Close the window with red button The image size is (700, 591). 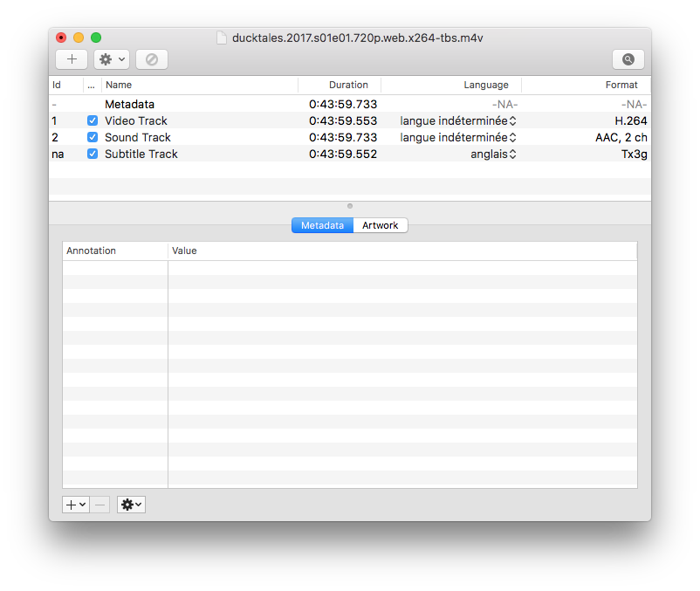[61, 38]
